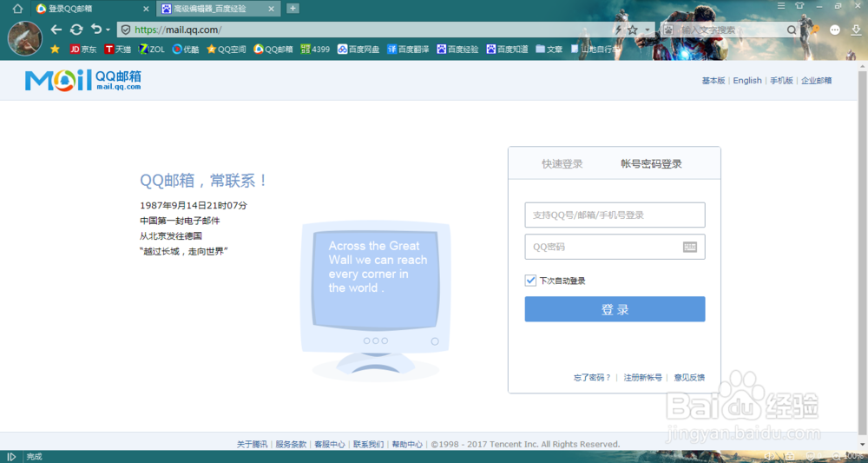Open the 京东 bookmark

coord(83,50)
